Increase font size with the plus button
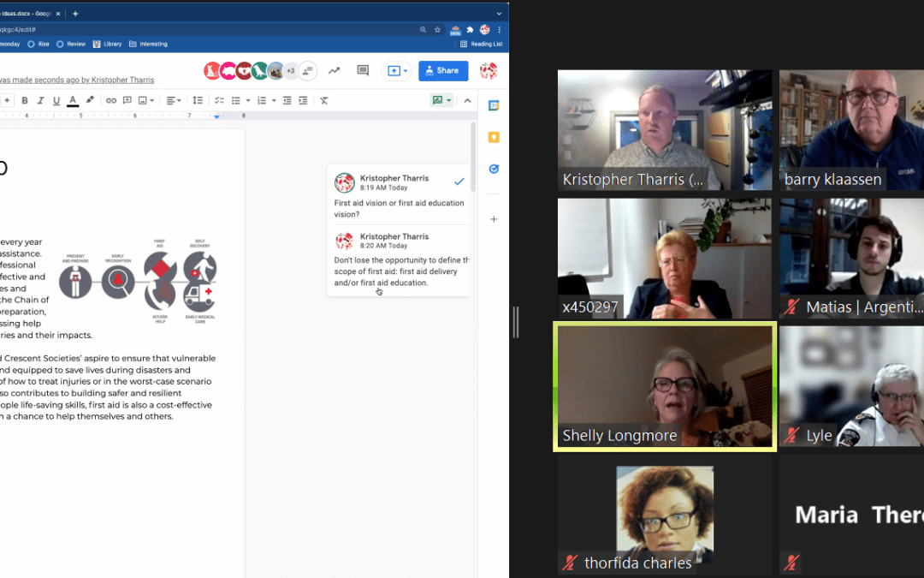 coord(7,101)
